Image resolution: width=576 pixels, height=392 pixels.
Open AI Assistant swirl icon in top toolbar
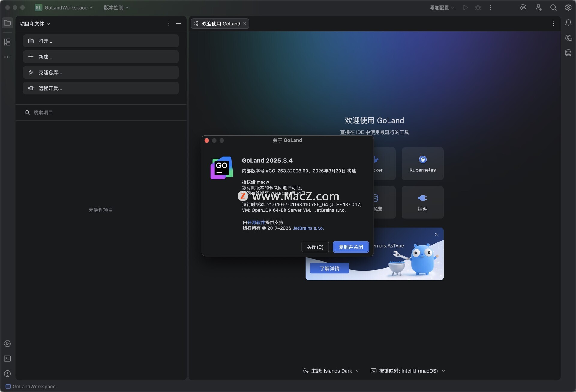click(x=523, y=7)
